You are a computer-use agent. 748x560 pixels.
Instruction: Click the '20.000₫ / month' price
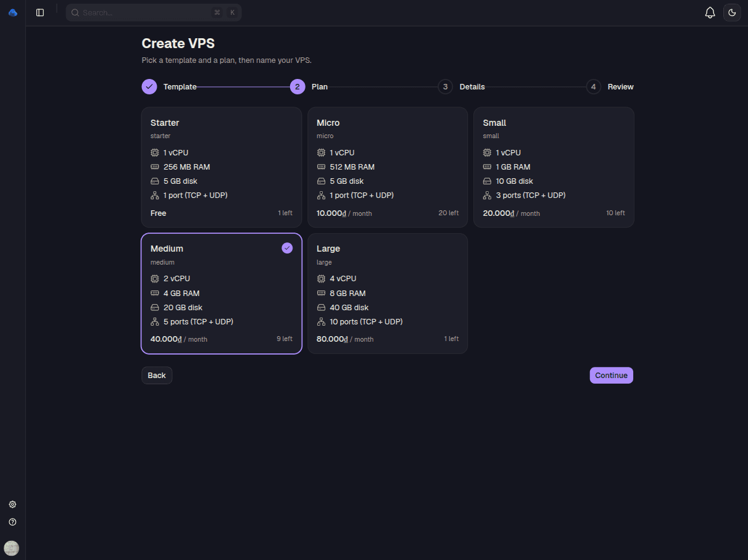click(511, 213)
